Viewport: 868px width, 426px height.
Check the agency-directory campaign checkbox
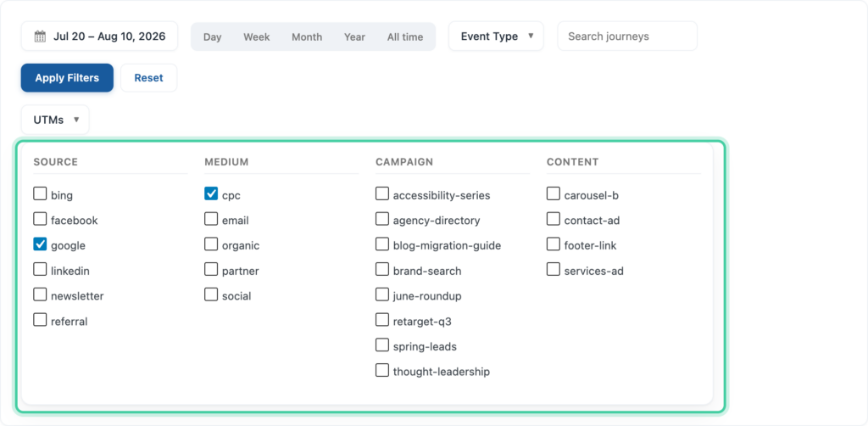click(x=382, y=219)
